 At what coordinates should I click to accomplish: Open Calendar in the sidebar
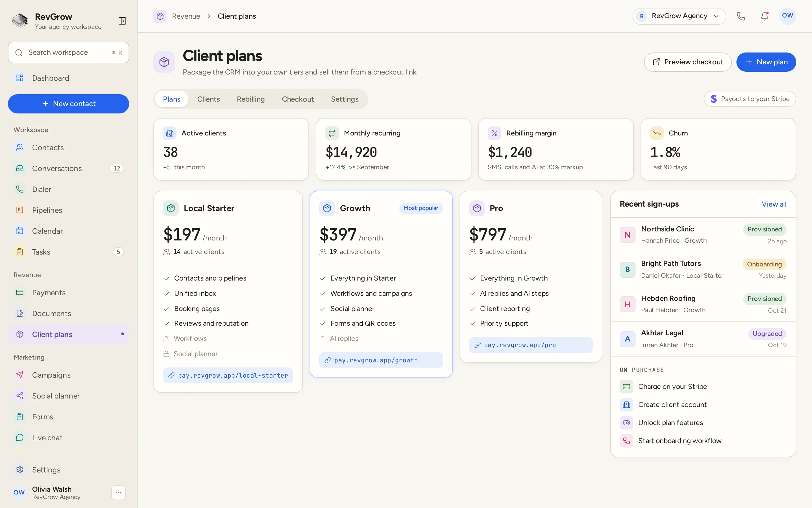[69, 231]
